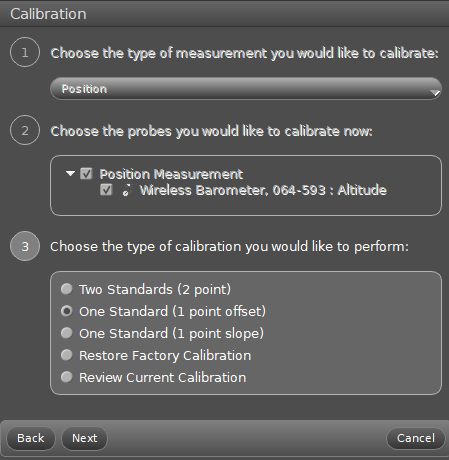Click the Calibration panel title

point(48,14)
